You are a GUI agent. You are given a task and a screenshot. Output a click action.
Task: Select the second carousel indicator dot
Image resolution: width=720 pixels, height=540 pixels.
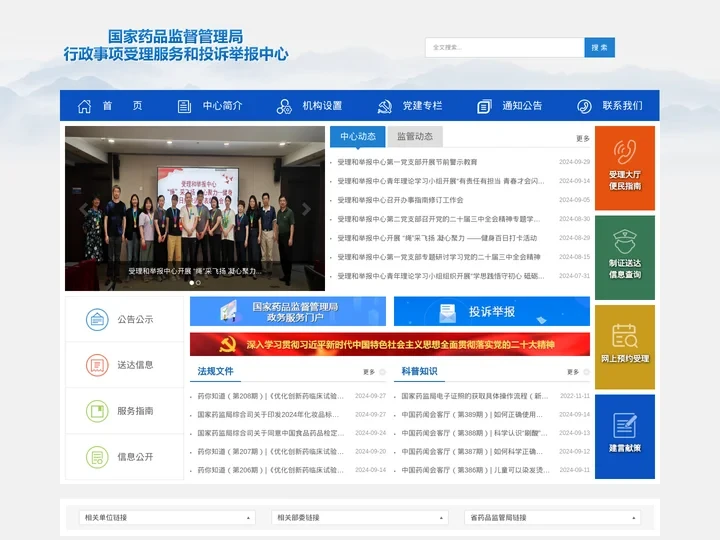point(198,283)
